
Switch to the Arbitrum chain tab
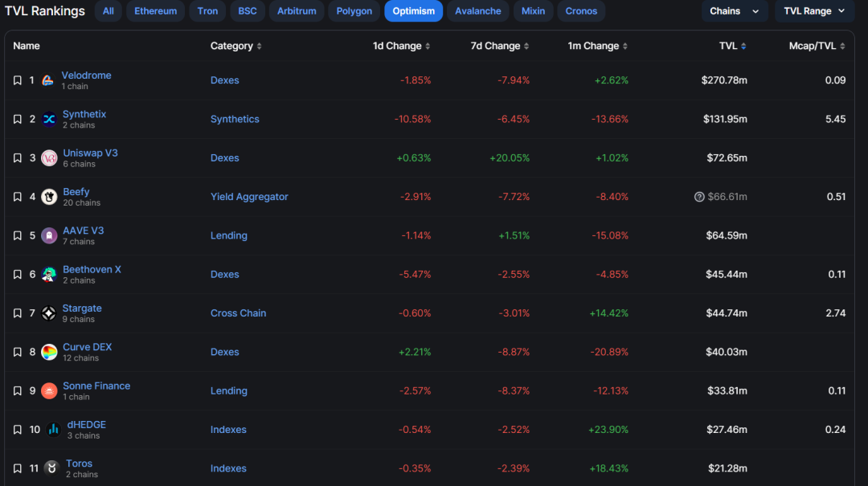click(297, 11)
